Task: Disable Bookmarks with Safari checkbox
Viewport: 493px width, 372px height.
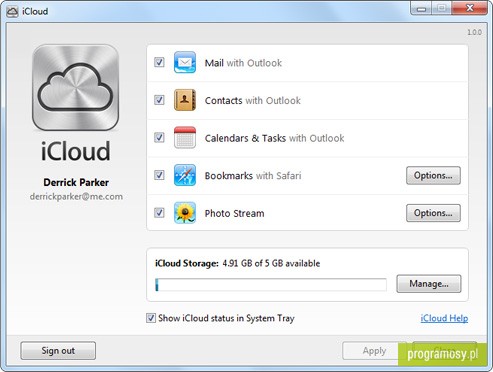Action: [159, 175]
